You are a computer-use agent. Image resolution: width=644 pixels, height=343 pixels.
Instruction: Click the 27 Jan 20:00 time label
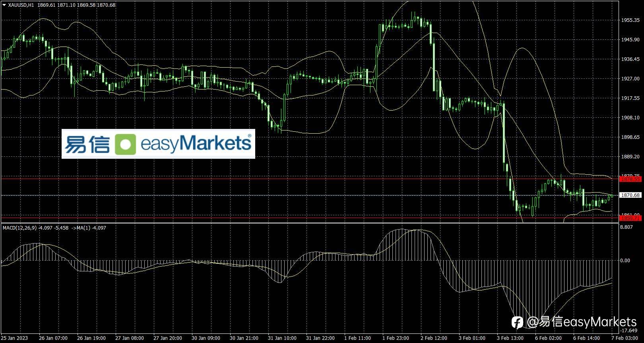pos(168,338)
